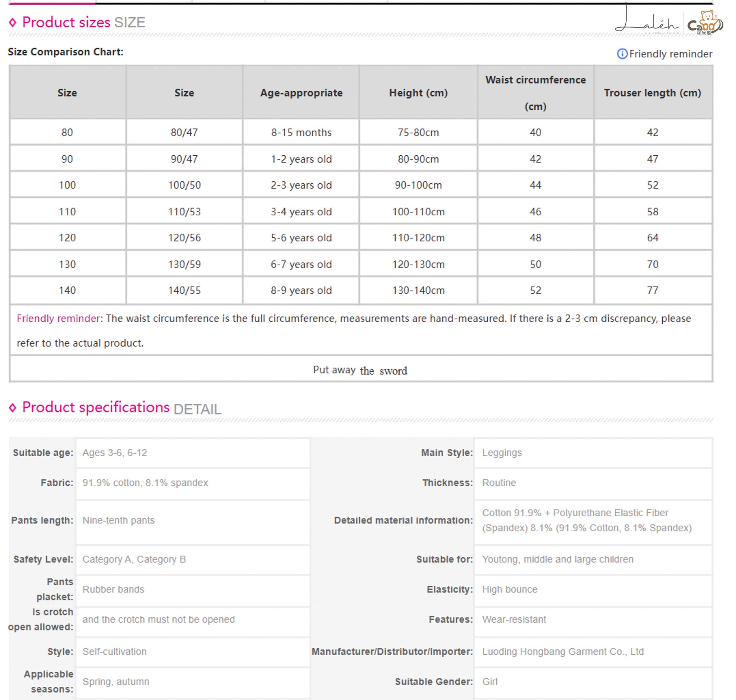Select the '120/56' size cell

pyautogui.click(x=184, y=238)
